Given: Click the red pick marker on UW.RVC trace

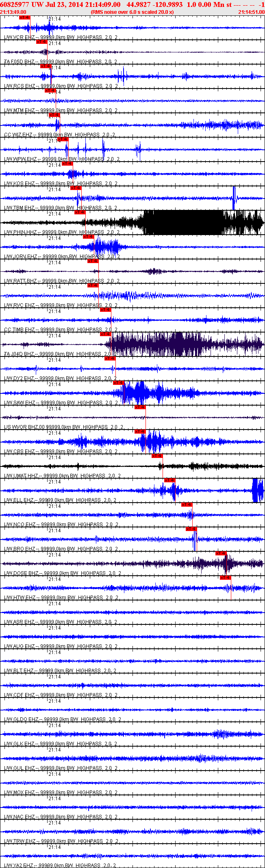Looking at the screenshot, I should click(93, 285).
